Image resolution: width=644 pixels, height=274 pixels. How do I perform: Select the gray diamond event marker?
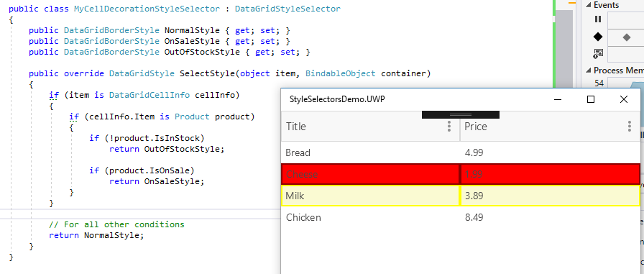626,37
